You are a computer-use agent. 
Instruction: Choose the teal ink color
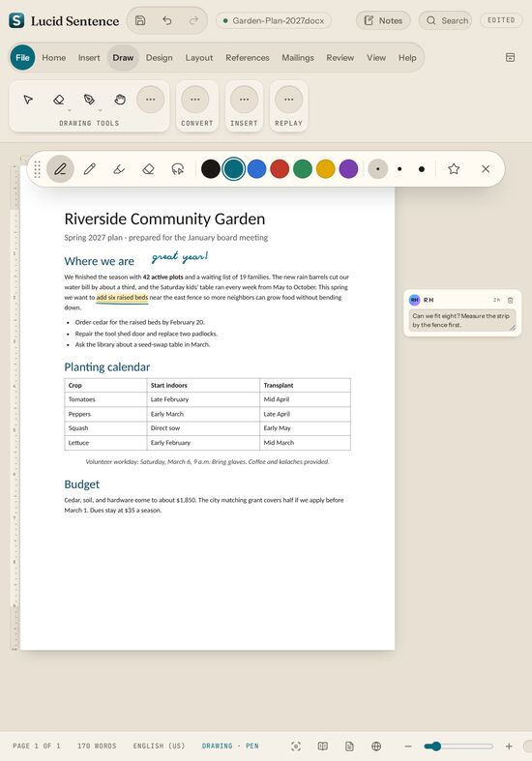[233, 169]
